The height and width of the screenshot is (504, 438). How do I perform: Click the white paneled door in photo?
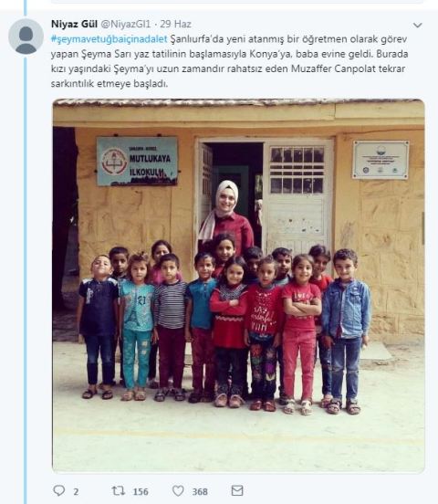click(297, 196)
